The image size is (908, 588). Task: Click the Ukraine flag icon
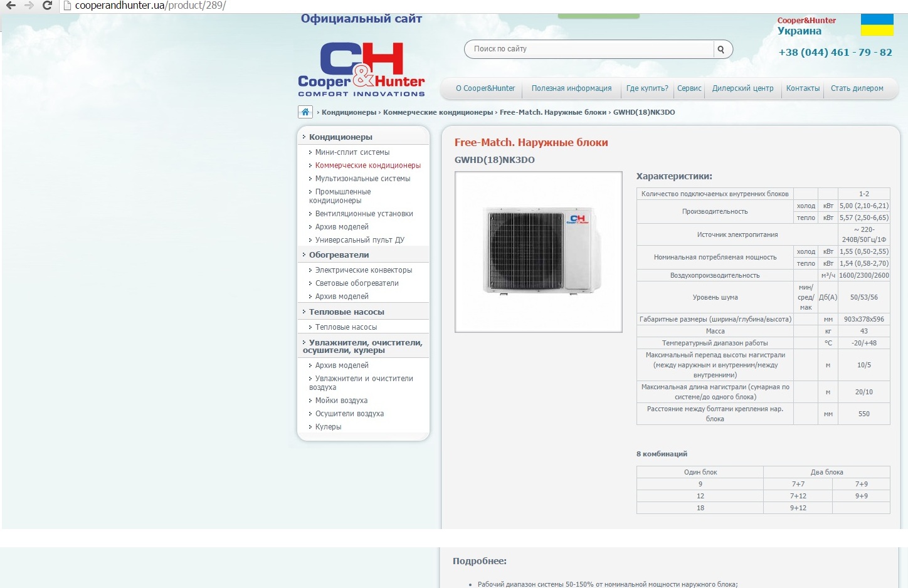(877, 25)
